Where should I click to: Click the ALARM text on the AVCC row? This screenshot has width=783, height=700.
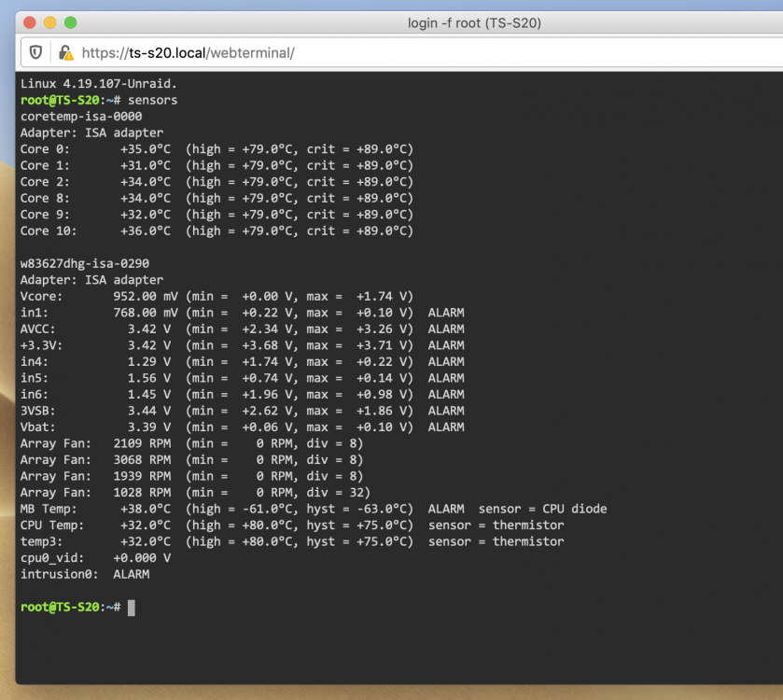[446, 329]
